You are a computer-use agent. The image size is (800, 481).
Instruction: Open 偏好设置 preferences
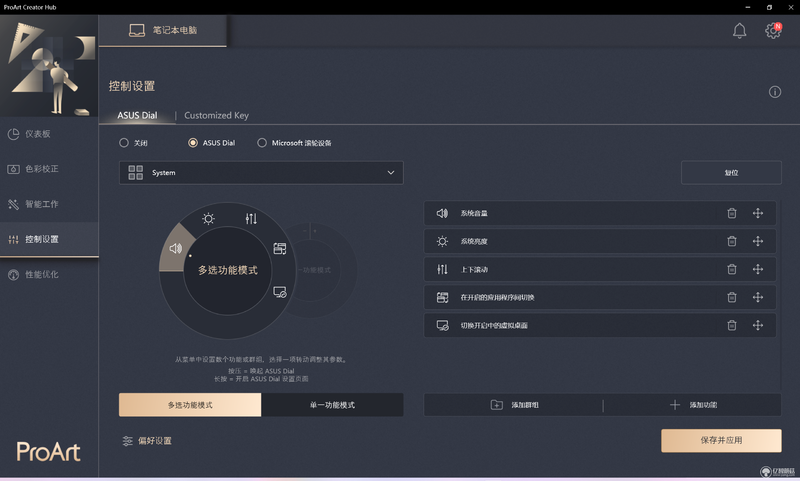point(147,441)
